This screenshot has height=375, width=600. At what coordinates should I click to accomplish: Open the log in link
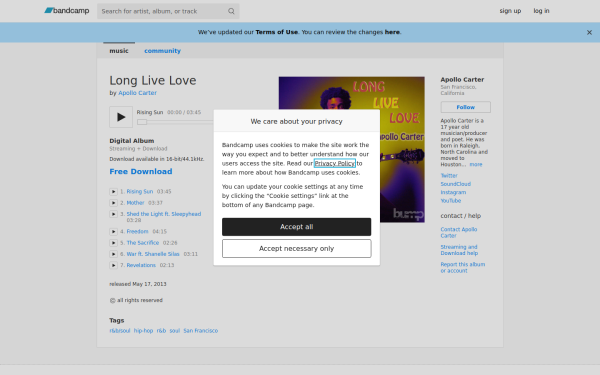541,11
